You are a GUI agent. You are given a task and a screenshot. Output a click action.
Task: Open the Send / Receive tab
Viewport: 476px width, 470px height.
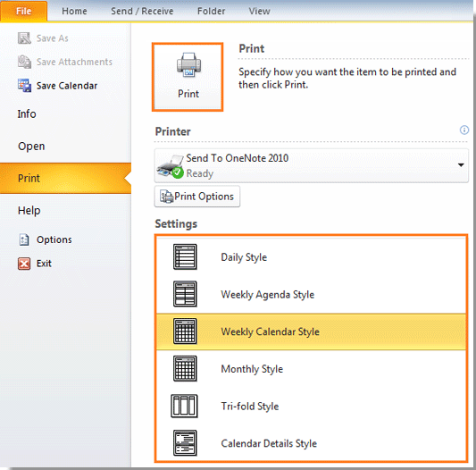click(142, 12)
